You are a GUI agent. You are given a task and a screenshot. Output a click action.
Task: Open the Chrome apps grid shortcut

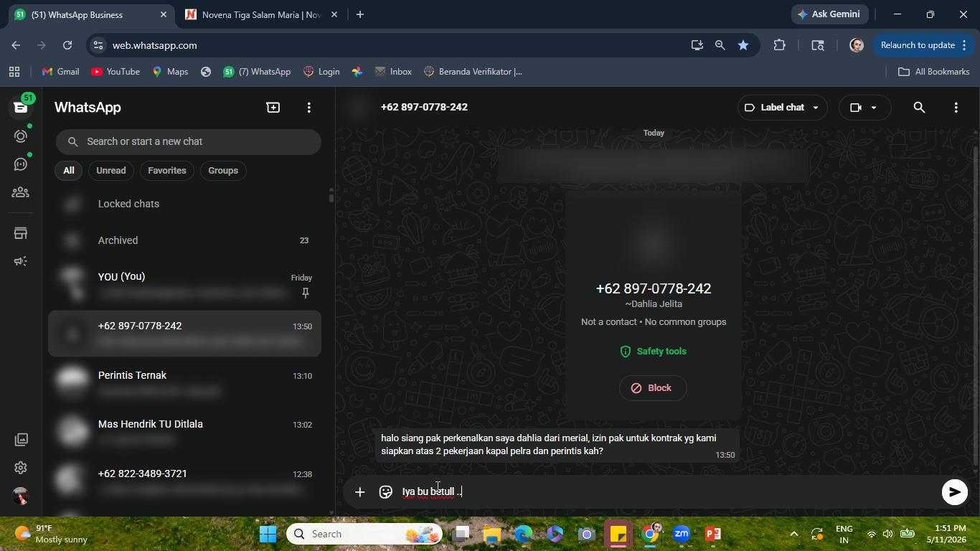click(x=14, y=72)
